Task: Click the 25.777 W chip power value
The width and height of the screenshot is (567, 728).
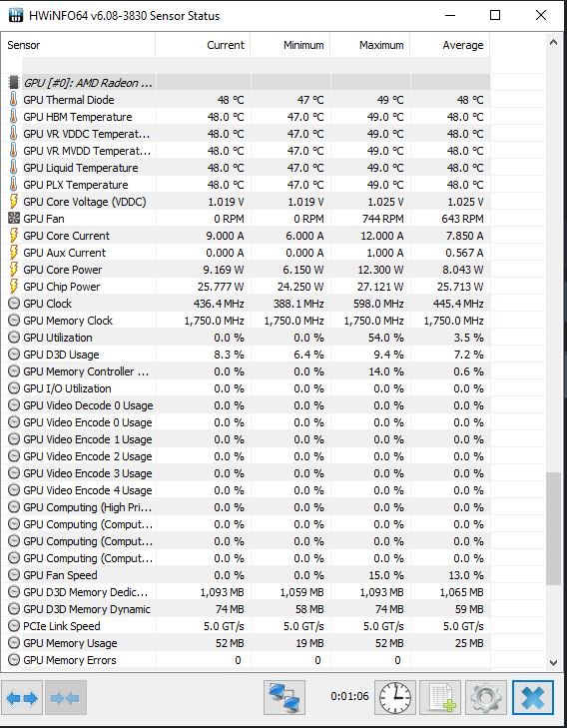Action: pos(221,287)
